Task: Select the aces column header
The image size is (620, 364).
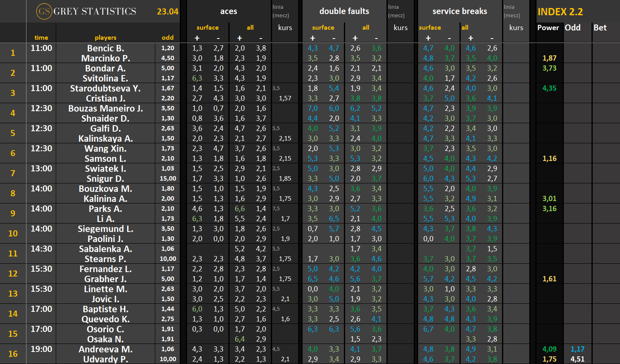Action: 228,11
